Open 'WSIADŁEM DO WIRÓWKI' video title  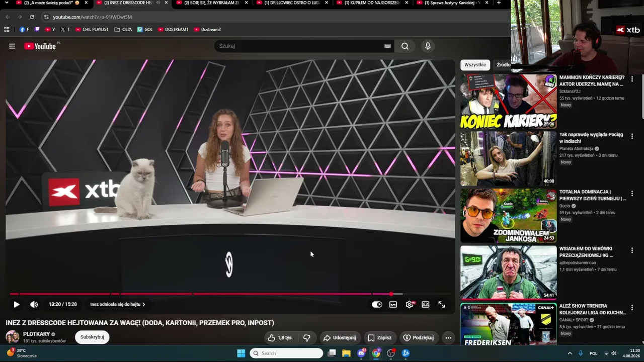[586, 252]
